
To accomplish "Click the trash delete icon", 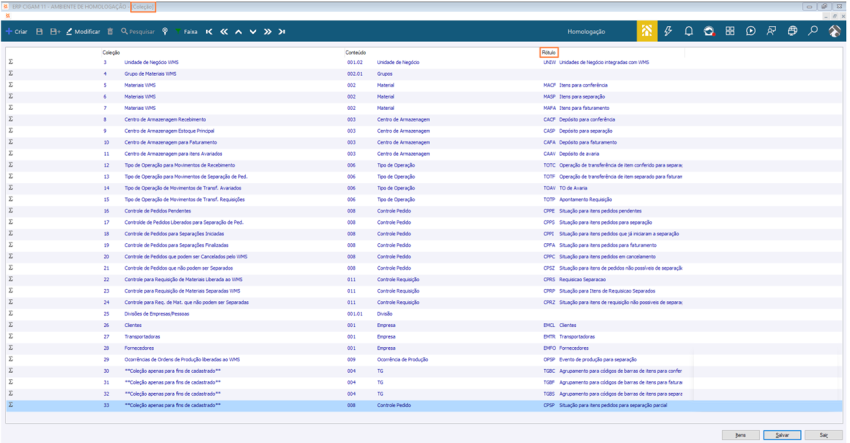I will tap(110, 32).
